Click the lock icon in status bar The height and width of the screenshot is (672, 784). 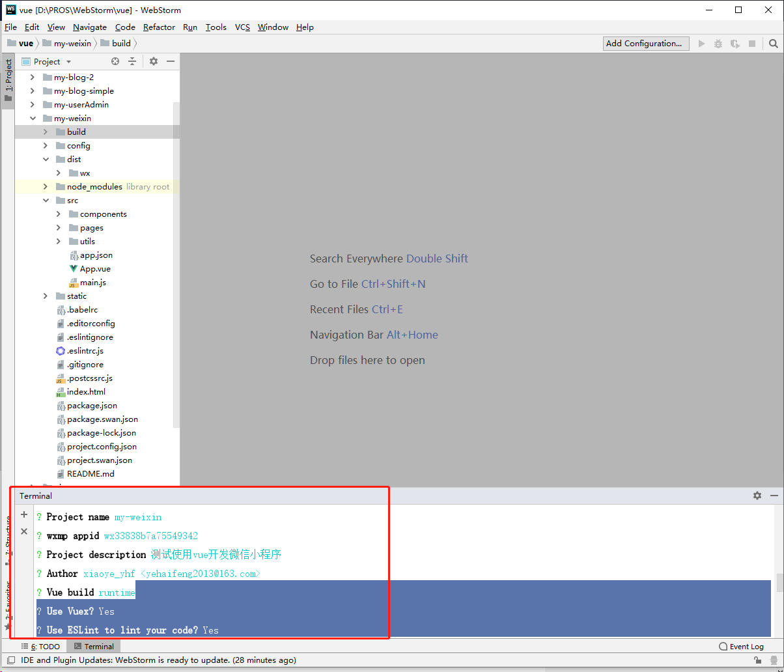(x=757, y=660)
